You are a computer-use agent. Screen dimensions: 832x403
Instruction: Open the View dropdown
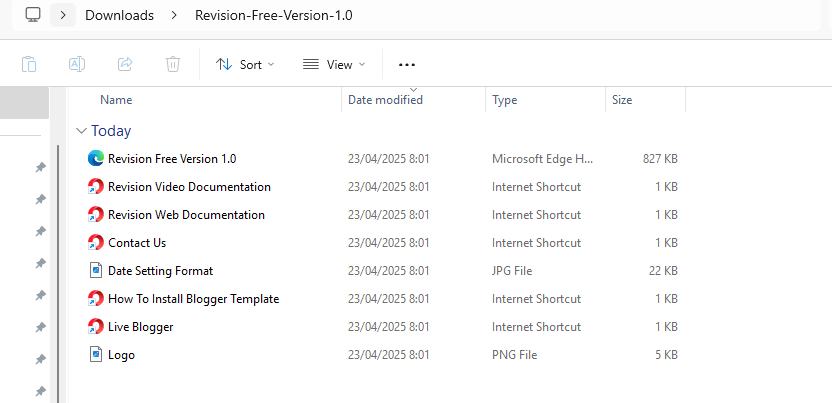(334, 65)
